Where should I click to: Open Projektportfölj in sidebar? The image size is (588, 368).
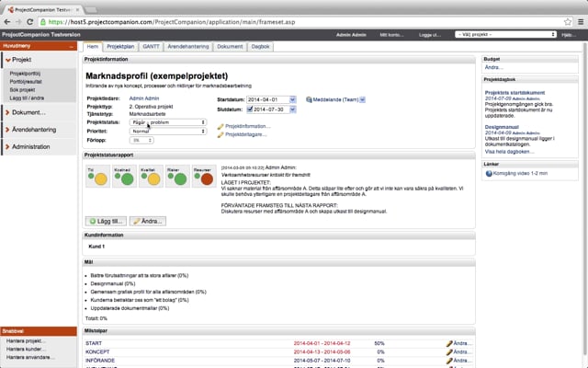pos(25,74)
